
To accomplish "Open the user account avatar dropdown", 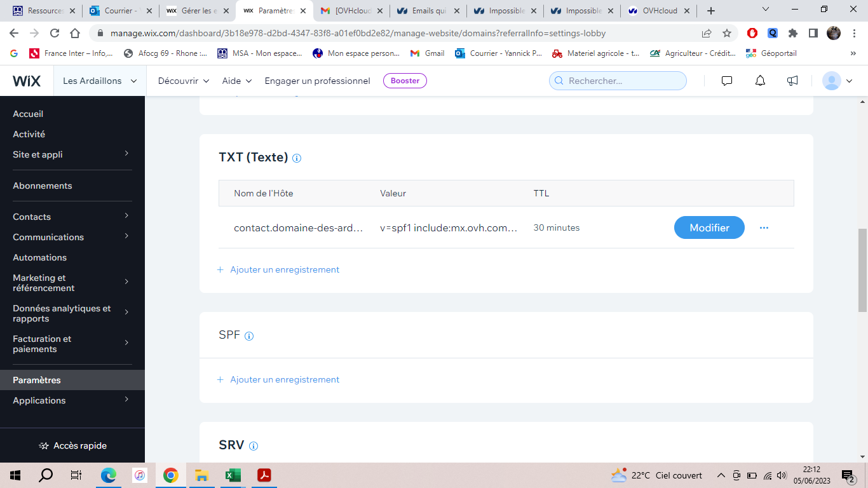I will point(837,81).
